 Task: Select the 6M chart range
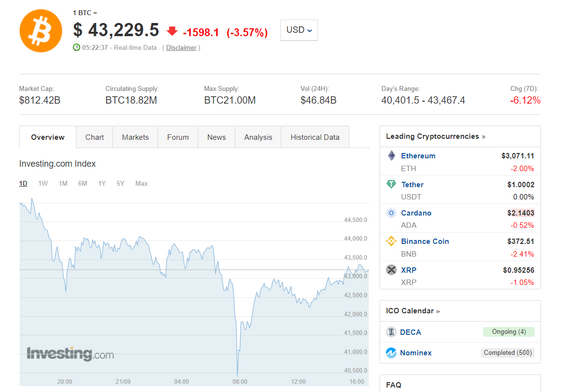point(83,183)
